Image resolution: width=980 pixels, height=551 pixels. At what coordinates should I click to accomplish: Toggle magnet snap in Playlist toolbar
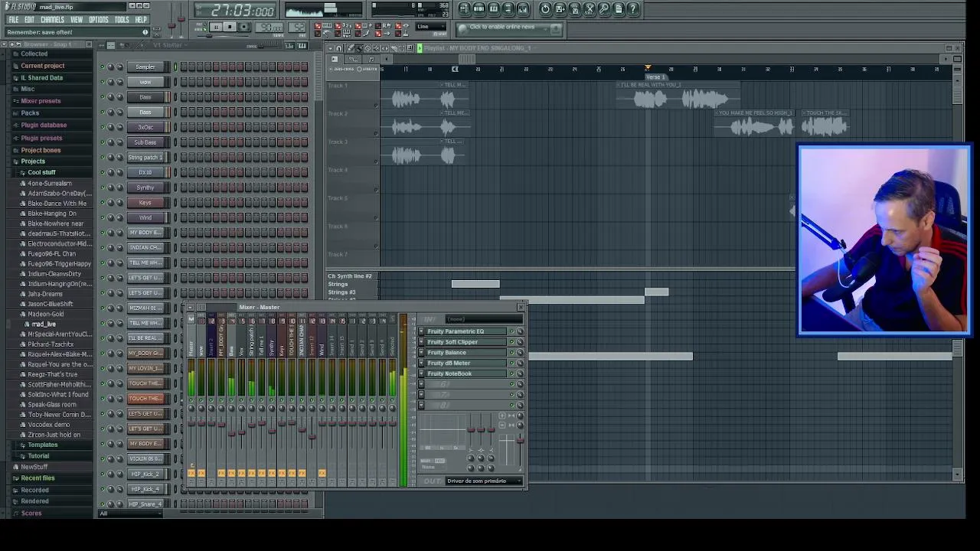coord(338,47)
